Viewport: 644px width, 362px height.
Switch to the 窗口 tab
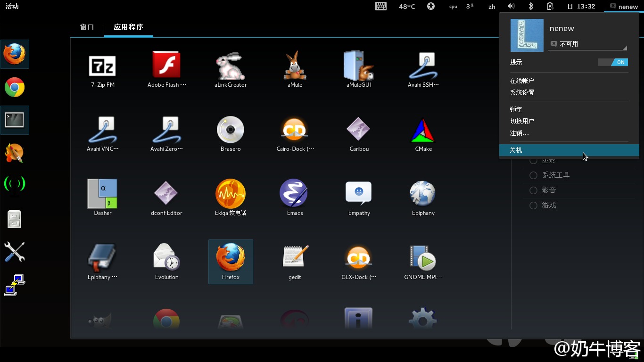coord(87,27)
